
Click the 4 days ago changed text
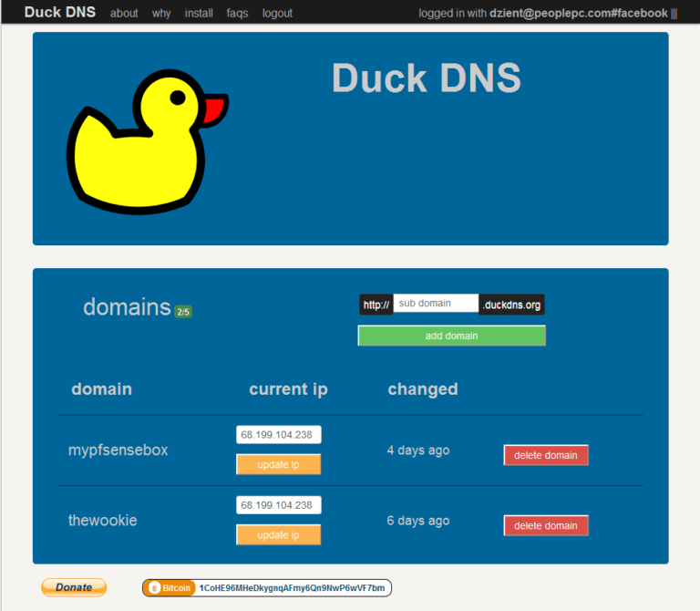point(418,450)
